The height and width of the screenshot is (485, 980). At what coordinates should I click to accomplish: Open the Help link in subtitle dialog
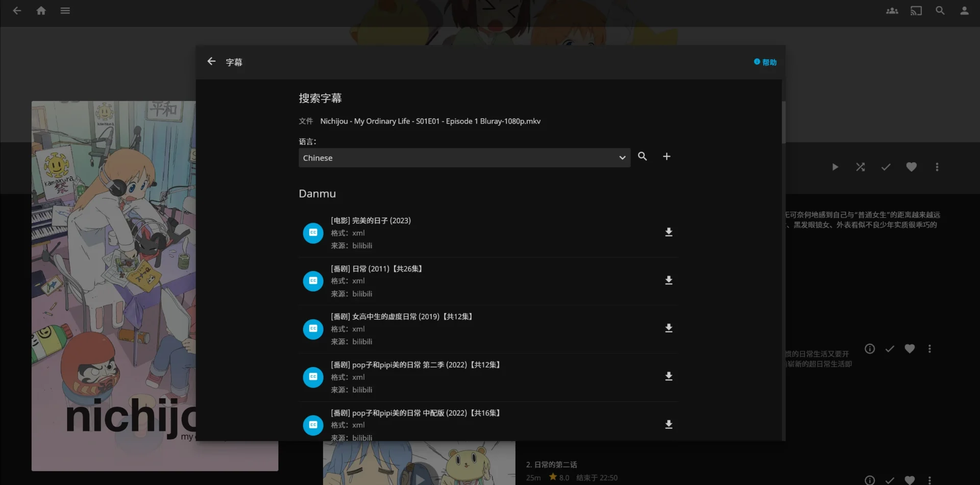click(x=765, y=62)
